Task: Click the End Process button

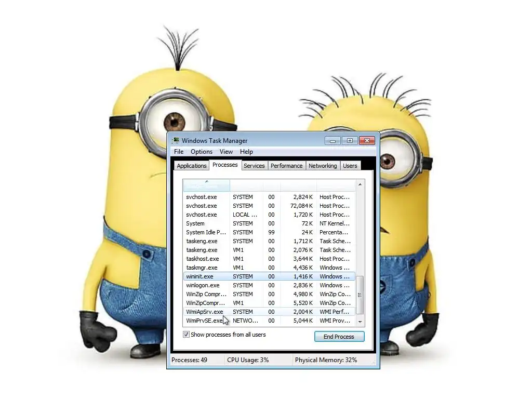Action: click(339, 337)
